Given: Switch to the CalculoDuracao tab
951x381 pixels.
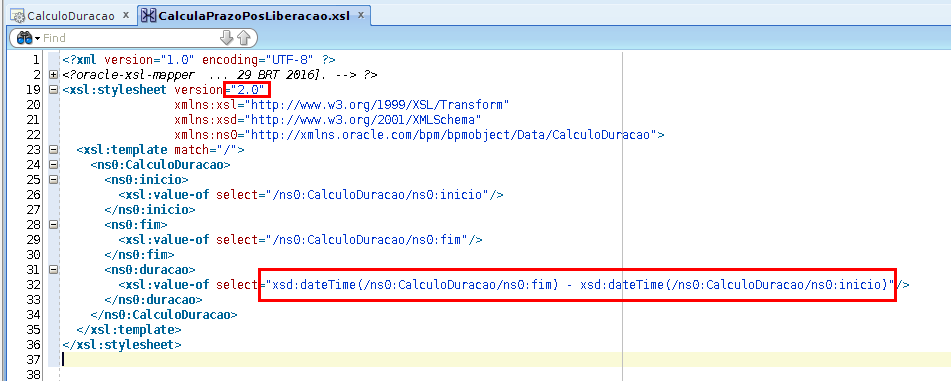Looking at the screenshot, I should (70, 16).
